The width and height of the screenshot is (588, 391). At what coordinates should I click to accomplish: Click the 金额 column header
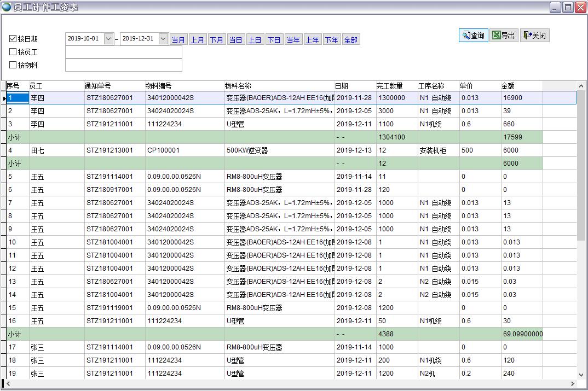(521, 86)
